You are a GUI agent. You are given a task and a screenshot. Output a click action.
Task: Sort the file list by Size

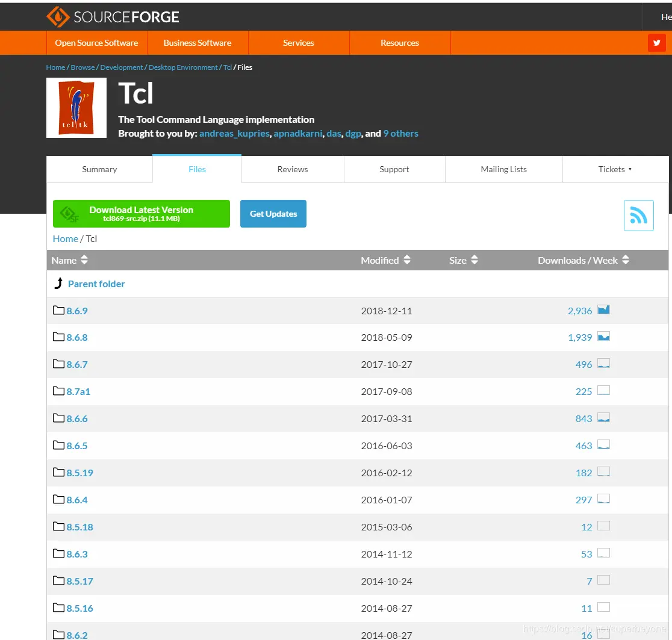pos(463,260)
